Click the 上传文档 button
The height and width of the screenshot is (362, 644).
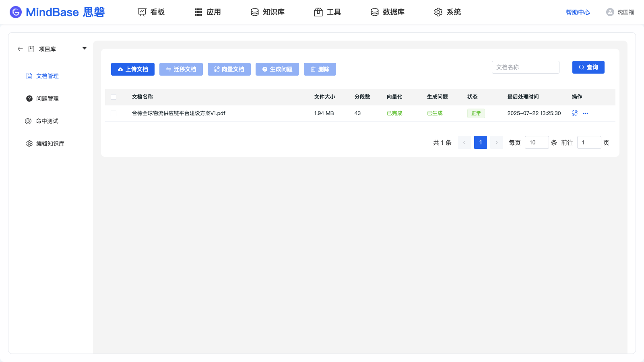[x=133, y=69]
